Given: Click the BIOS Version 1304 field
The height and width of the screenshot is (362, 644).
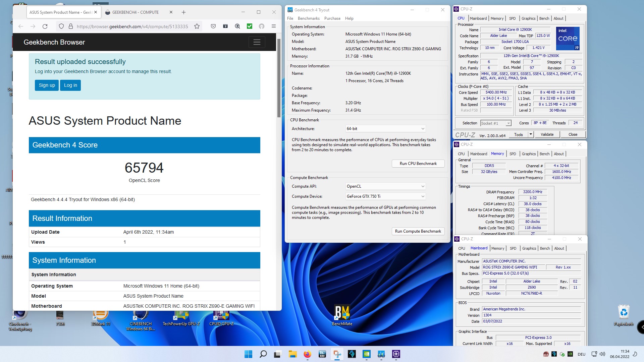Looking at the screenshot, I should [531, 315].
